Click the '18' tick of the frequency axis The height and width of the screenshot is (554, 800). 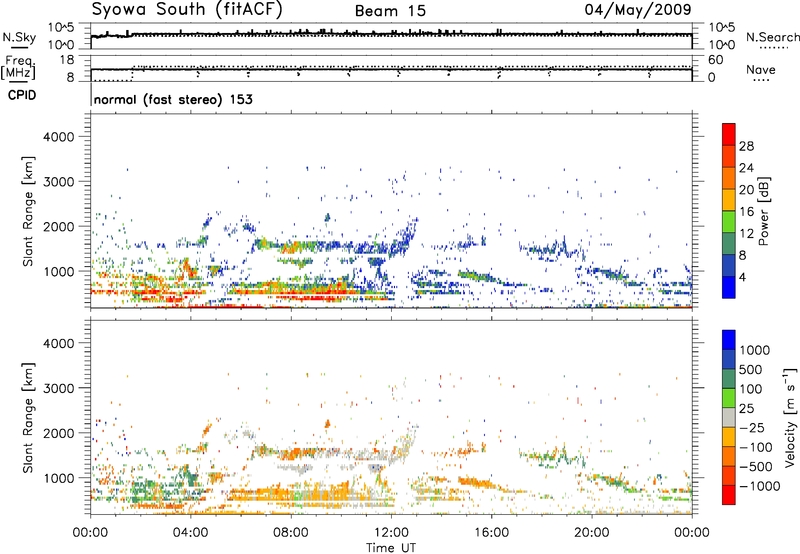pyautogui.click(x=66, y=60)
